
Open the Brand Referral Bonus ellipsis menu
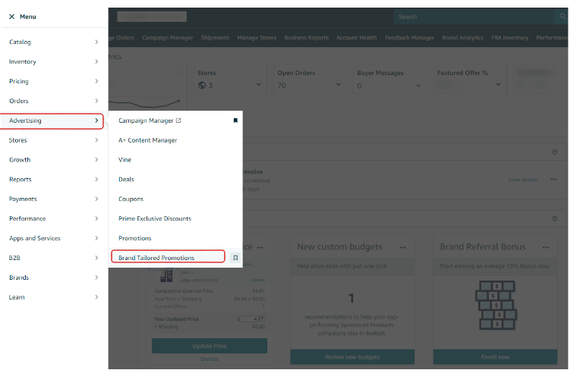click(x=546, y=247)
